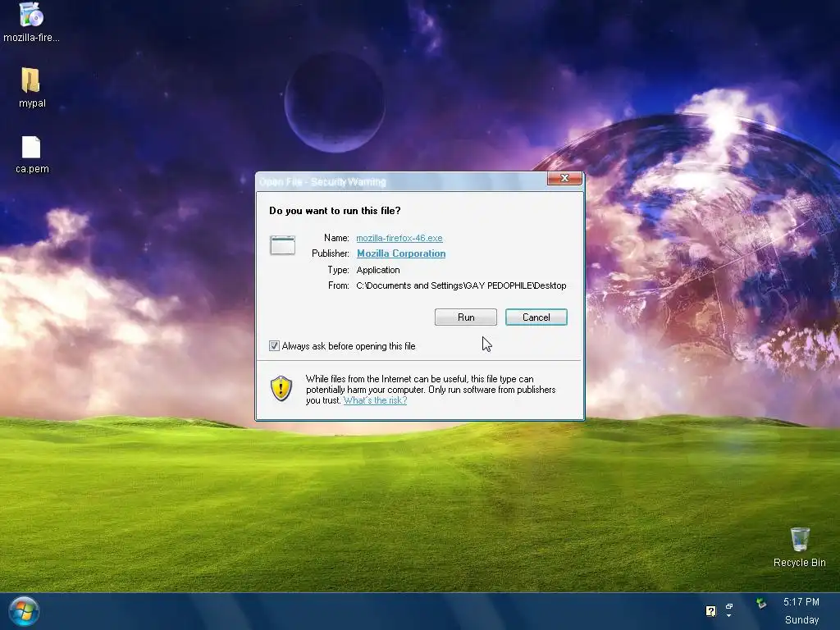
Task: Click the Open File - Security Warning title bar
Action: (402, 181)
